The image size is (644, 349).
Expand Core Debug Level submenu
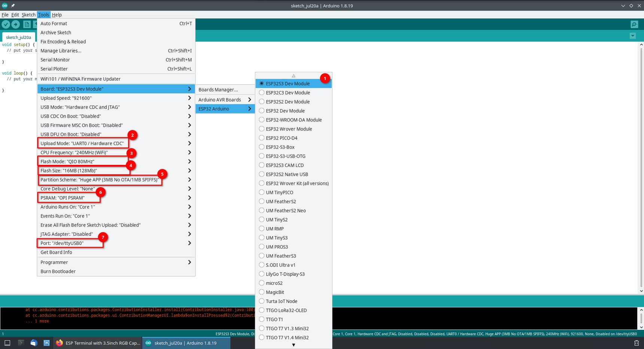pos(116,189)
